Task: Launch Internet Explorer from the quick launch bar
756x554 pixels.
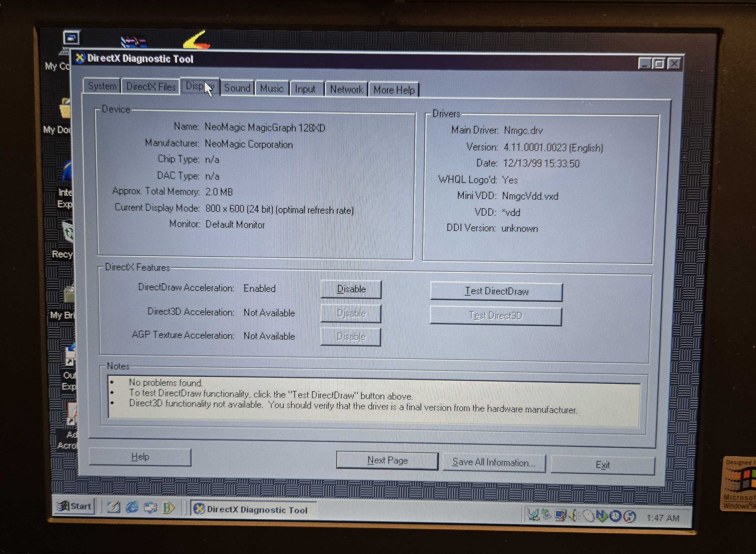Action: pyautogui.click(x=132, y=507)
